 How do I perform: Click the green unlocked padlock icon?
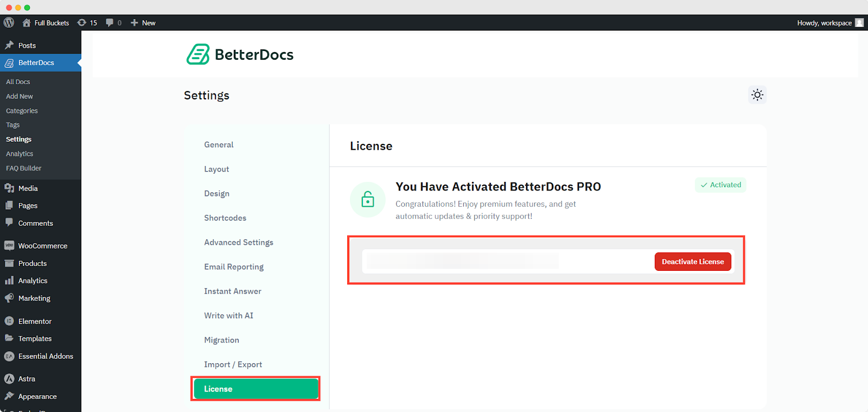click(368, 199)
